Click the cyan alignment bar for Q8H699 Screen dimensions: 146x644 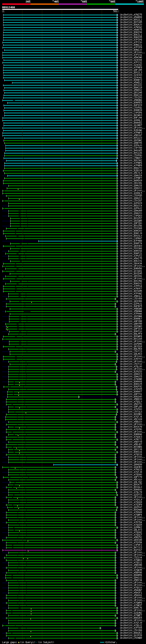pos(85,464)
